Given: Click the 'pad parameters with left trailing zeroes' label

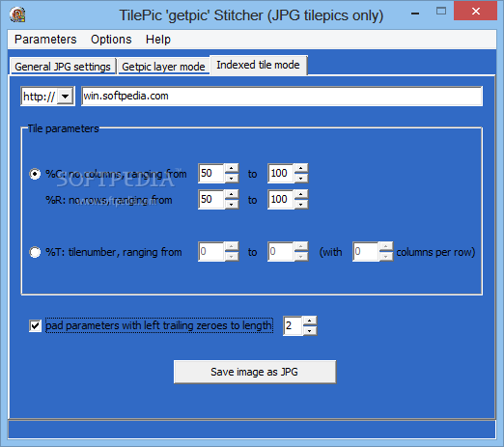Looking at the screenshot, I should (x=159, y=325).
